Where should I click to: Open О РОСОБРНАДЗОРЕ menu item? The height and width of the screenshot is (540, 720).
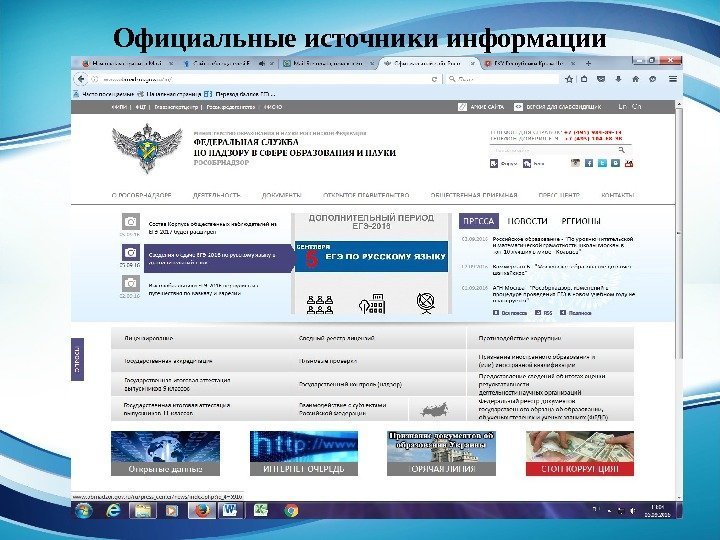pos(141,195)
